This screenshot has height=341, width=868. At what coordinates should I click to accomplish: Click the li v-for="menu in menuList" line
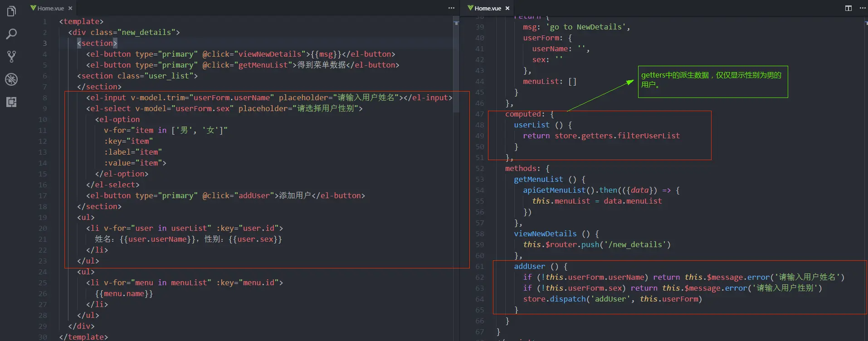click(185, 283)
